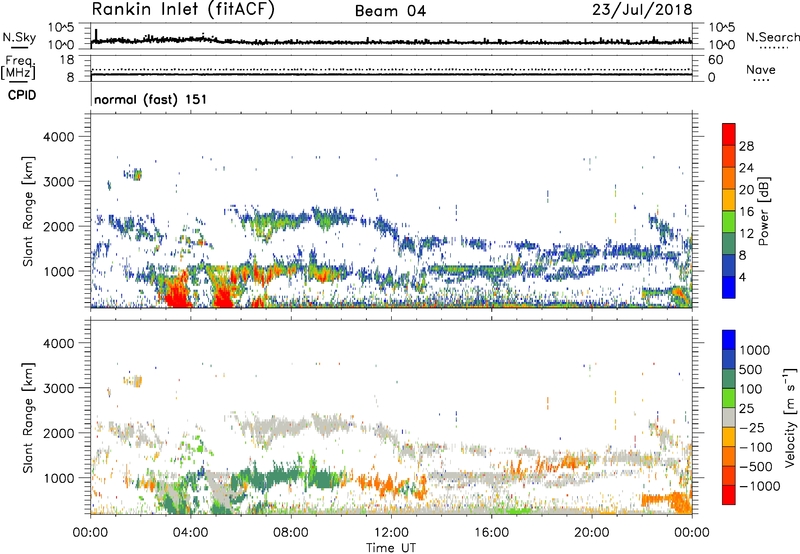Click the "Slant Range [km]" label of the velocity panel
Viewport: 800px width, 554px height.
28,418
